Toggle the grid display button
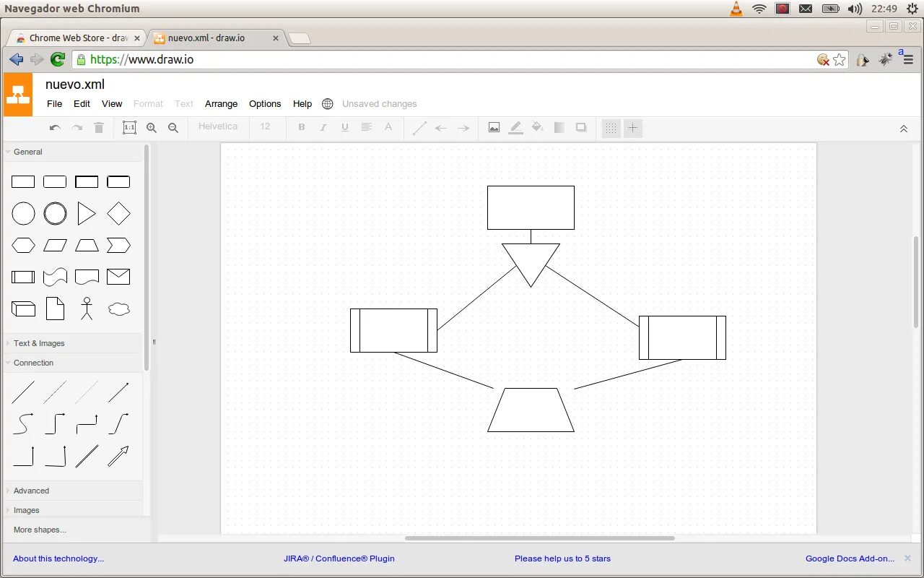This screenshot has height=578, width=924. (611, 128)
